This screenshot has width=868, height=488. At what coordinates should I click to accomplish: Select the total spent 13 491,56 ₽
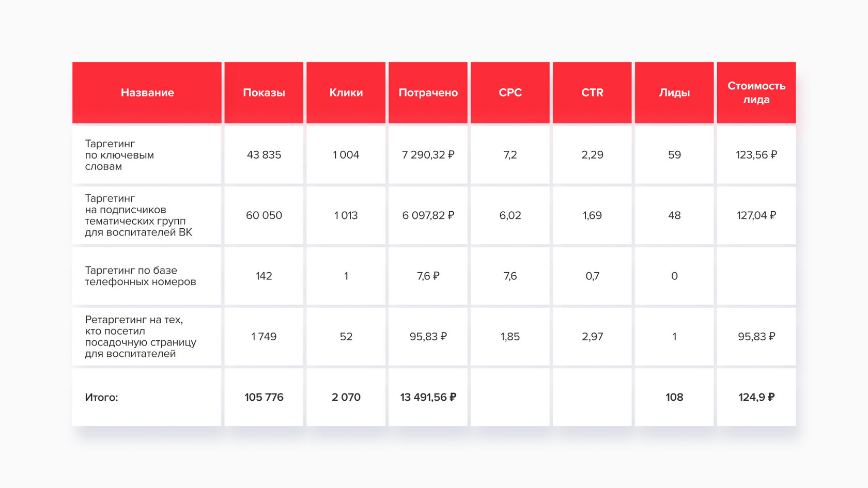[x=428, y=397]
